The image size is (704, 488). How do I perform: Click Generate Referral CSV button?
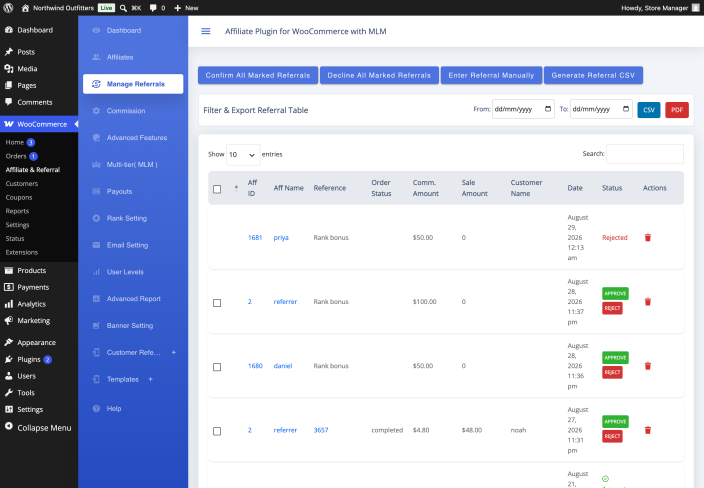[x=593, y=75]
